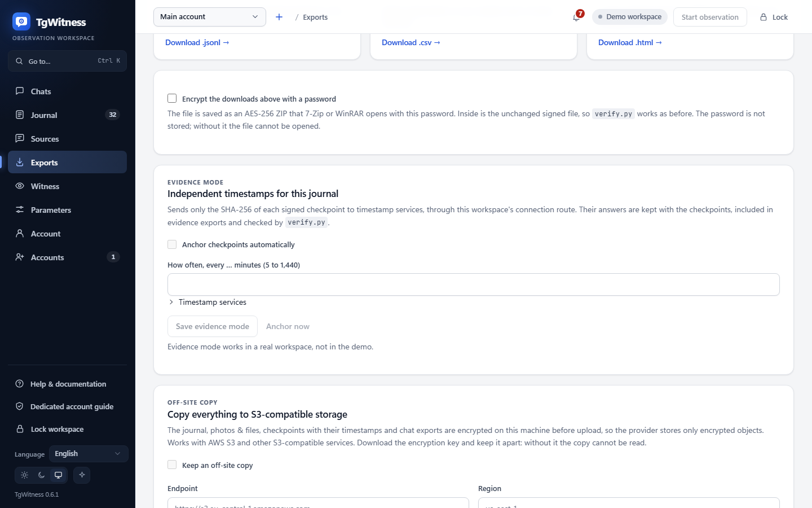Click the Exports download icon in sidebar
This screenshot has height=508, width=812.
[x=20, y=163]
